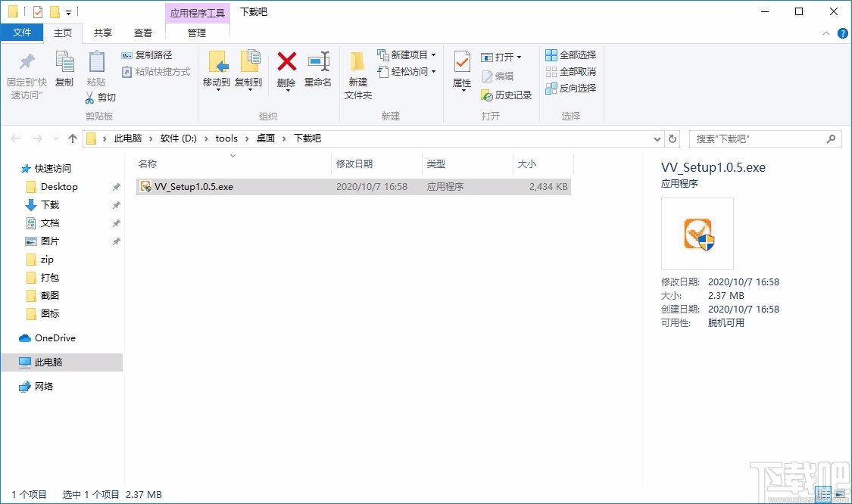Screen dimensions: 852x504
Task: Expand the address bar history dropdown
Action: coord(657,138)
